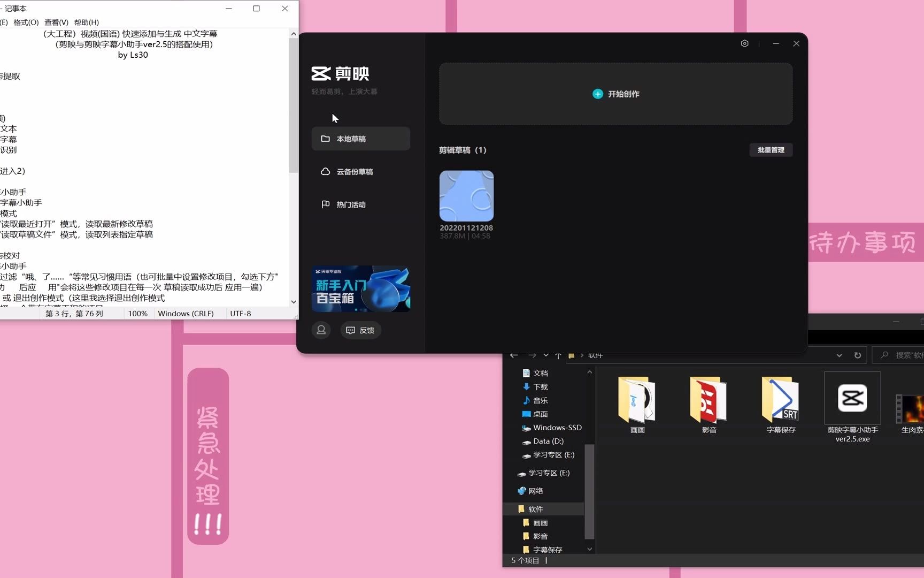The image size is (924, 578).
Task: Open the 新手入门百宝箱 banner
Action: point(361,288)
